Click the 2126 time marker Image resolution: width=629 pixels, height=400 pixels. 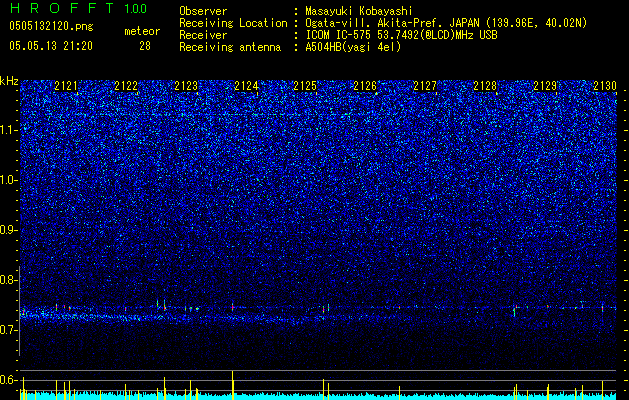tap(365, 86)
